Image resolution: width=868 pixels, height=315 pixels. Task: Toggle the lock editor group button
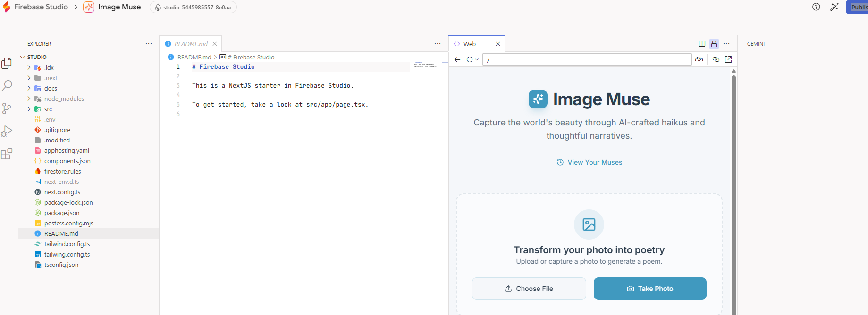pyautogui.click(x=714, y=44)
